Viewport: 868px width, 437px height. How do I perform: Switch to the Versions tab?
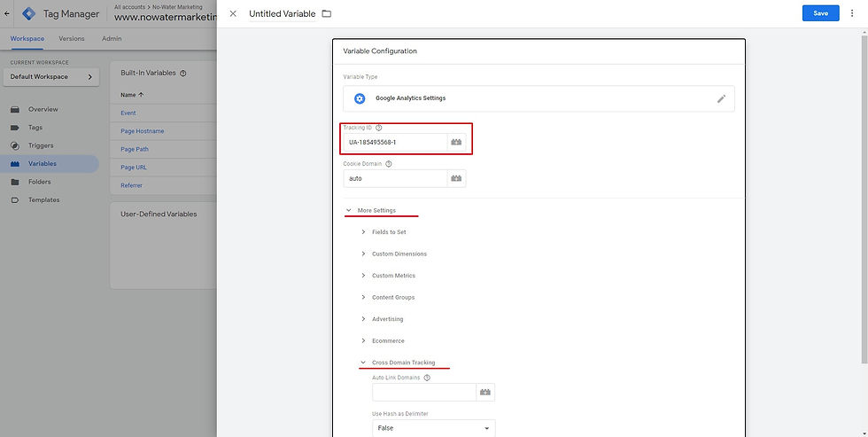coord(72,39)
